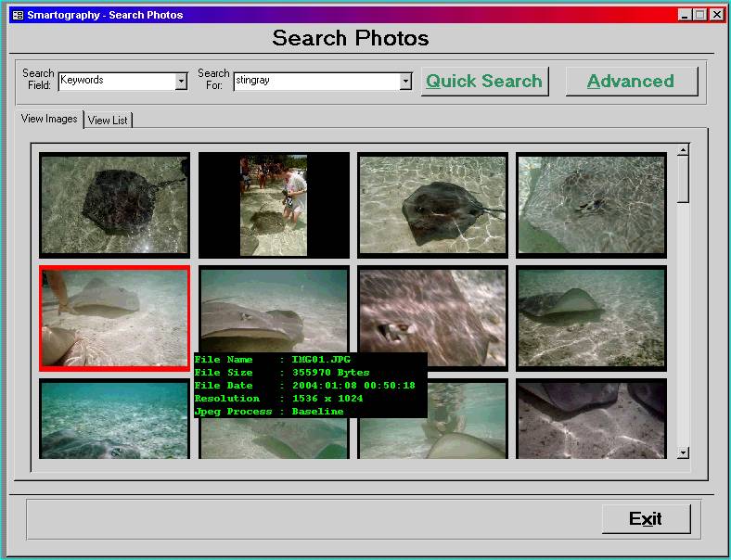This screenshot has height=560, width=731.
Task: Select the large stingray thumbnail above the info popup
Action: pyautogui.click(x=274, y=309)
